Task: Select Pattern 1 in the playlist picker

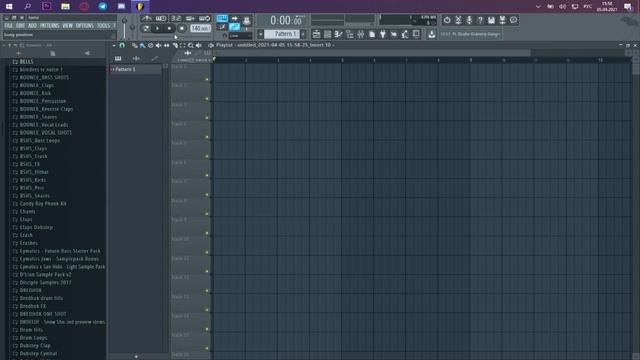Action: [136, 69]
